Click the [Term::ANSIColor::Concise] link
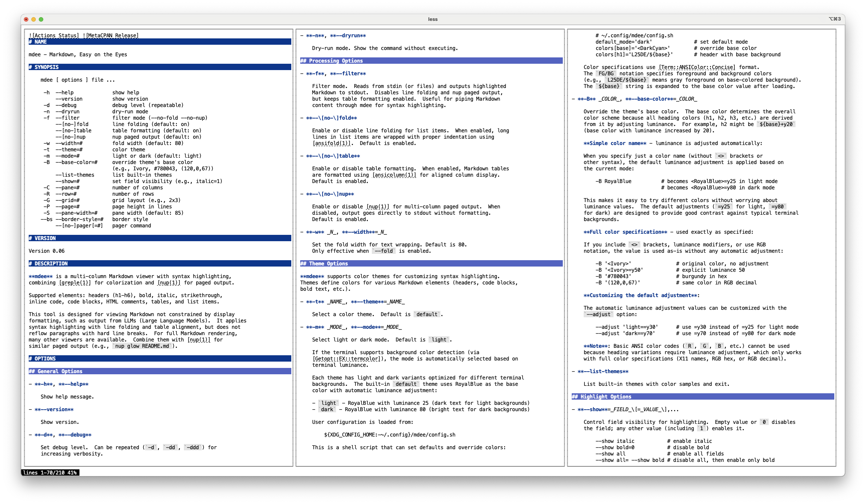Image resolution: width=866 pixels, height=504 pixels. [697, 67]
